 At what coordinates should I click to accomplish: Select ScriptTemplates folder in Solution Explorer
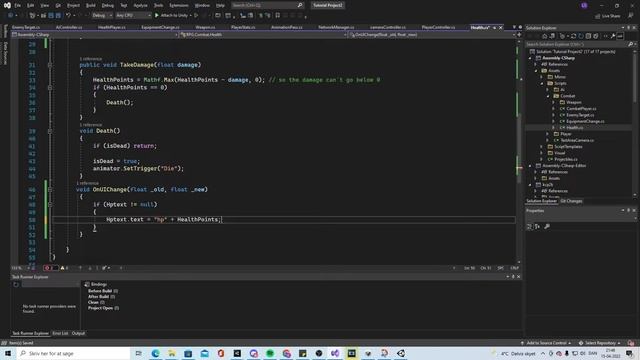(568, 147)
